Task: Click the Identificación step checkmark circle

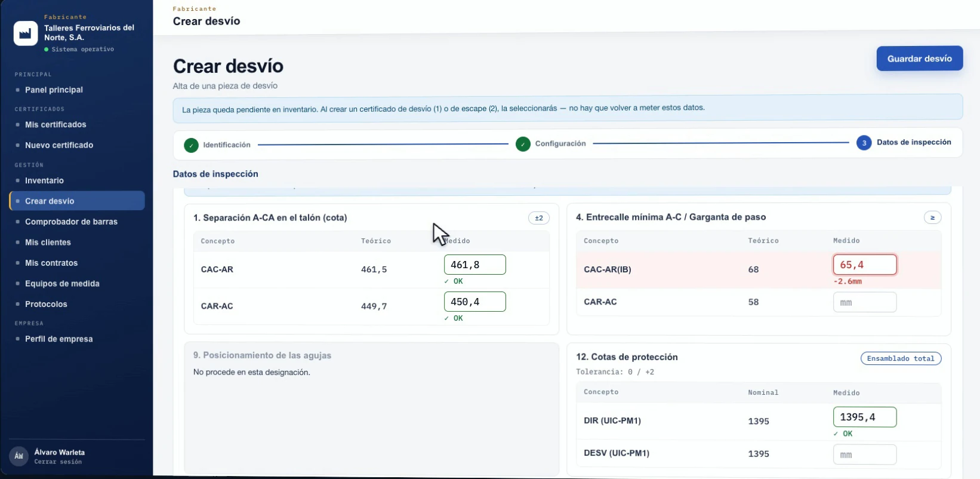Action: pos(191,145)
